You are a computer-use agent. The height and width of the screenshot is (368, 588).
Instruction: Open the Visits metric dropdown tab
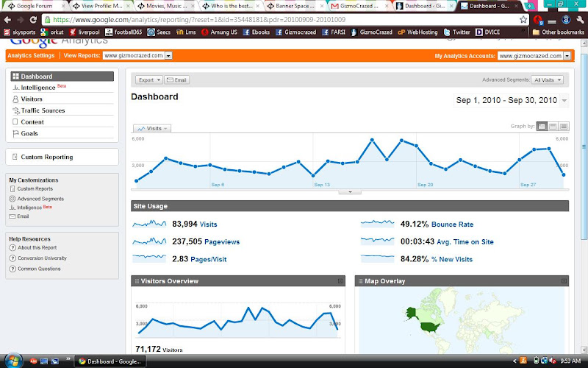(x=152, y=128)
